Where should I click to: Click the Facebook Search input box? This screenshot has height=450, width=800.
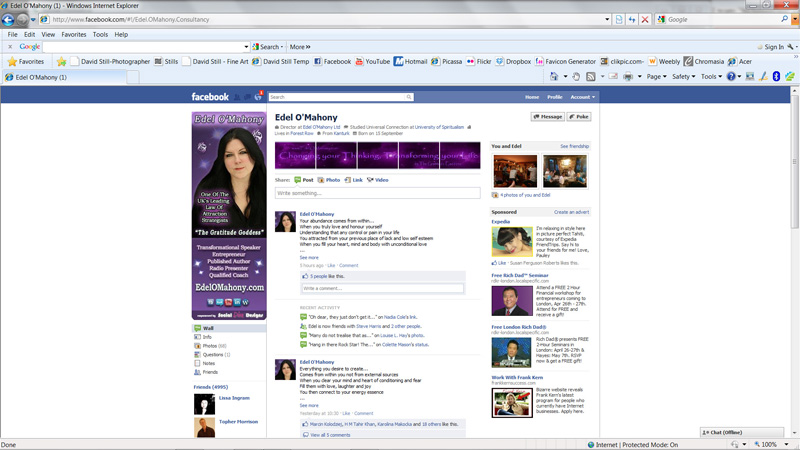[337, 97]
